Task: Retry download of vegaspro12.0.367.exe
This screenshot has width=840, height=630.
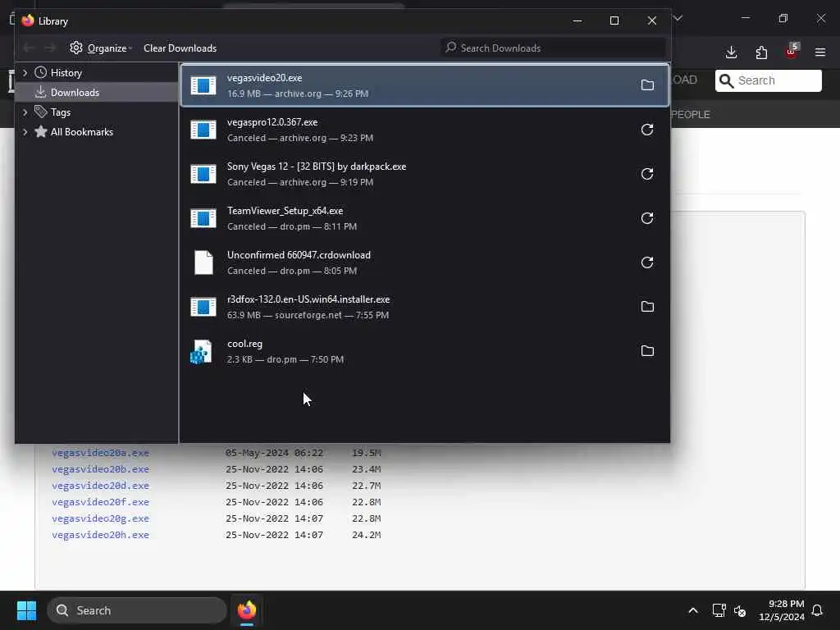Action: pos(647,130)
